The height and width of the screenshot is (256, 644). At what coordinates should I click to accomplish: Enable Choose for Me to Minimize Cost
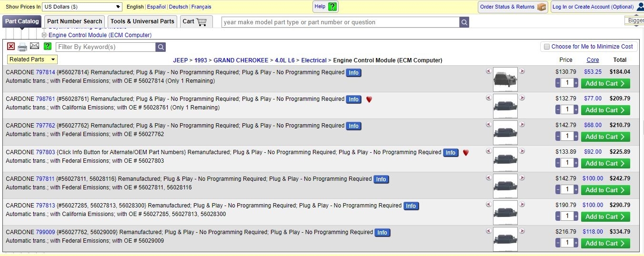coord(547,47)
